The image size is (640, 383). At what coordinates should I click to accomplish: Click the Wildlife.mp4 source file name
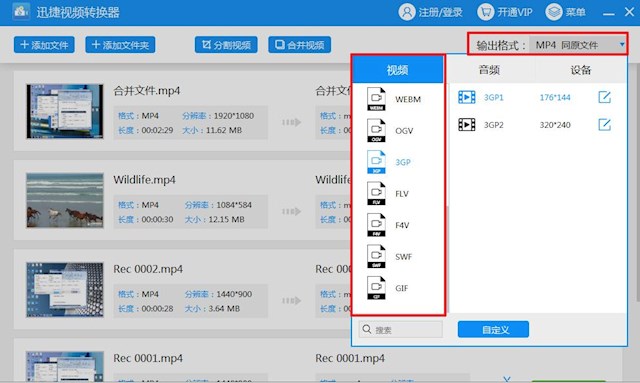click(x=144, y=180)
